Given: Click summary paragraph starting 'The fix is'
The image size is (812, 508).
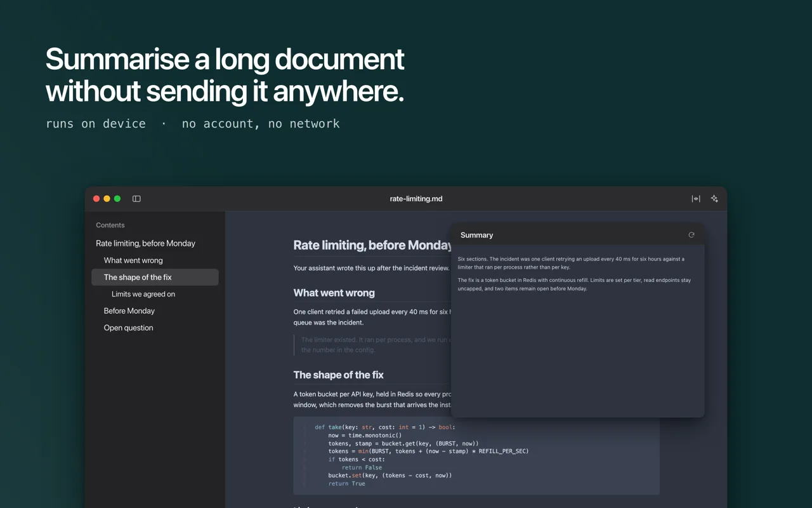Looking at the screenshot, I should point(574,284).
